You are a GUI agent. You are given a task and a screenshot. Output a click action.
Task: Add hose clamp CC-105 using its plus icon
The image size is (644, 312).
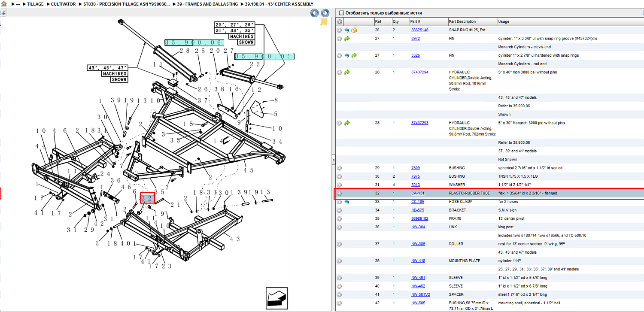click(x=339, y=202)
